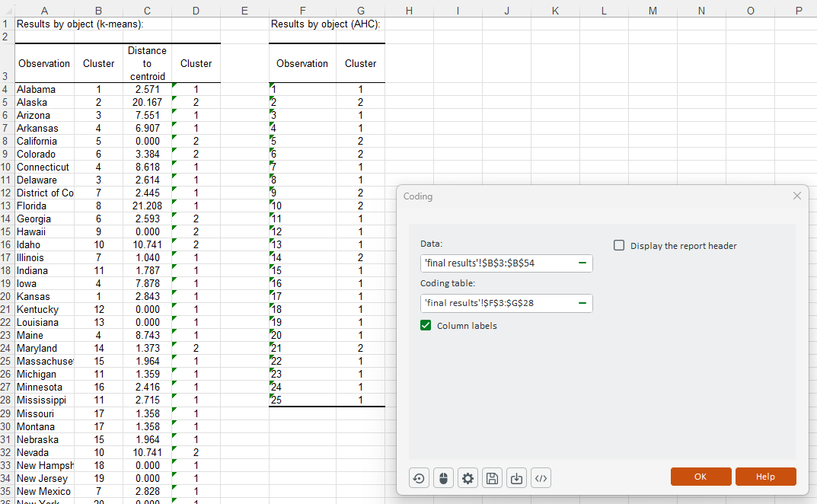Screen dimensions: 817x504
Task: Select row 1 header
Action: [7, 24]
